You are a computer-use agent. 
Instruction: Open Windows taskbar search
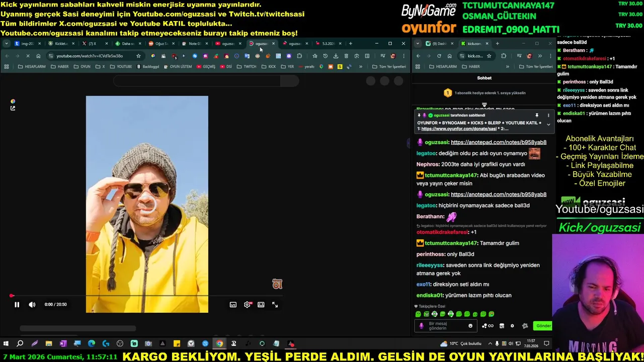click(20, 343)
